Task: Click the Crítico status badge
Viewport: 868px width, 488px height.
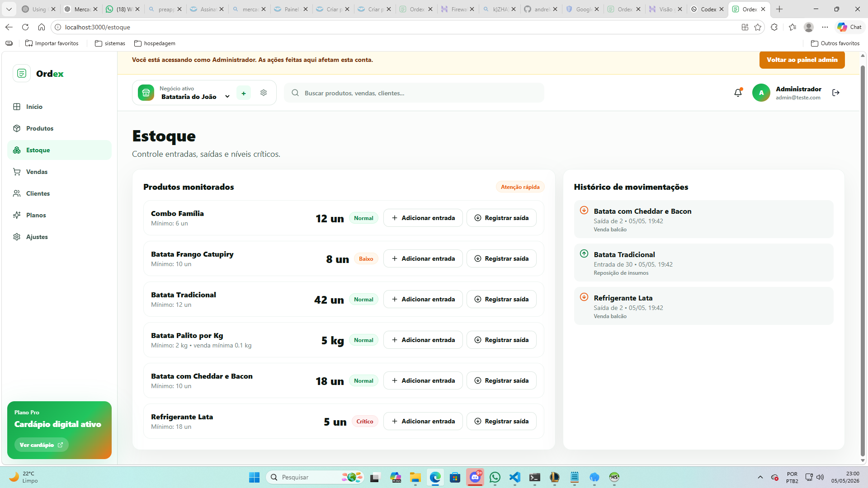Action: click(365, 422)
